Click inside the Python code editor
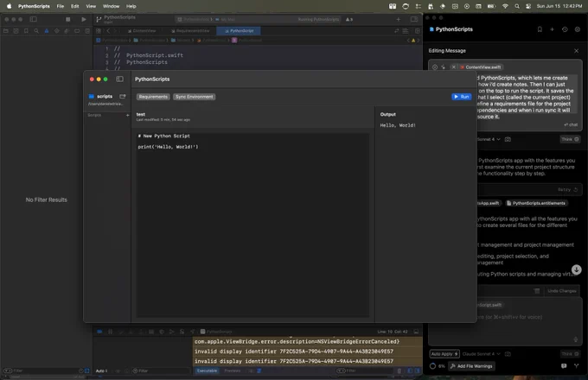 pyautogui.click(x=252, y=225)
